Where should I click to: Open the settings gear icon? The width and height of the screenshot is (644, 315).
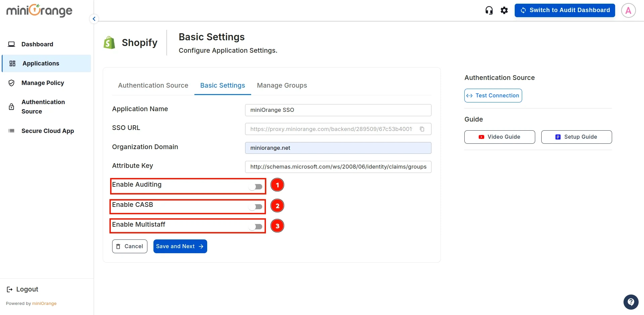[x=504, y=10]
